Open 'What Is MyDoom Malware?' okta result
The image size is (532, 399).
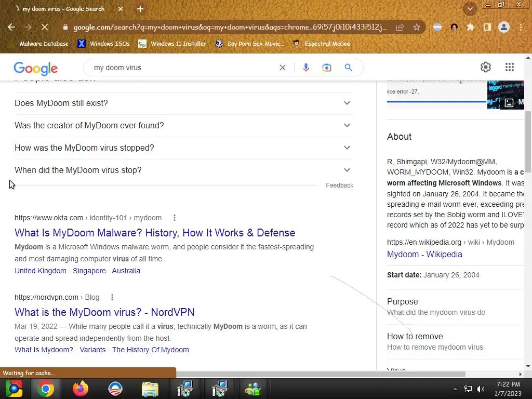click(155, 233)
